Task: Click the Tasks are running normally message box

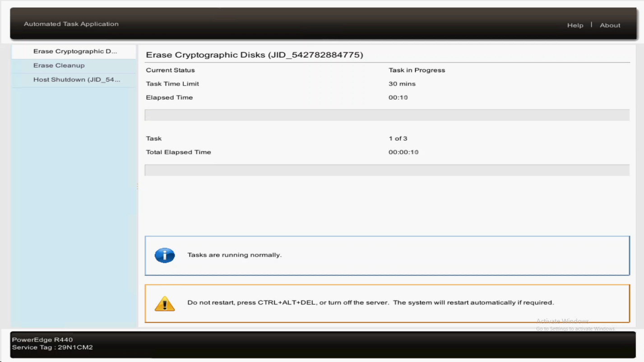Action: (x=387, y=255)
